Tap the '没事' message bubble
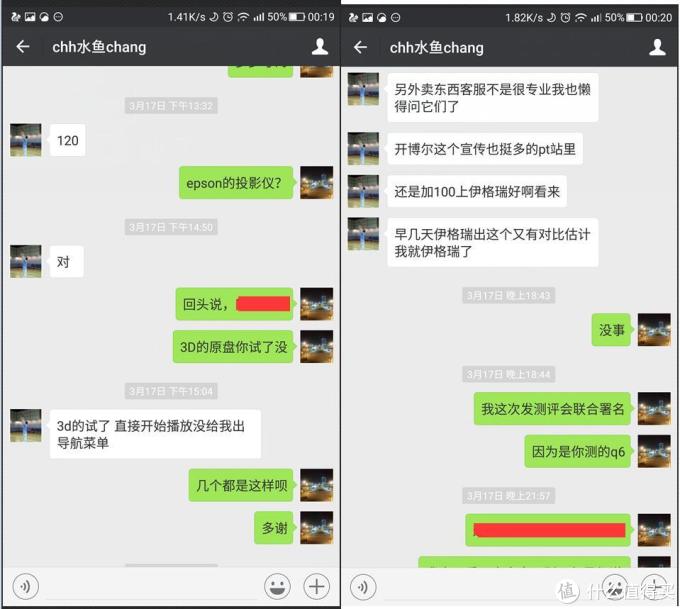This screenshot has width=680, height=609. click(611, 330)
